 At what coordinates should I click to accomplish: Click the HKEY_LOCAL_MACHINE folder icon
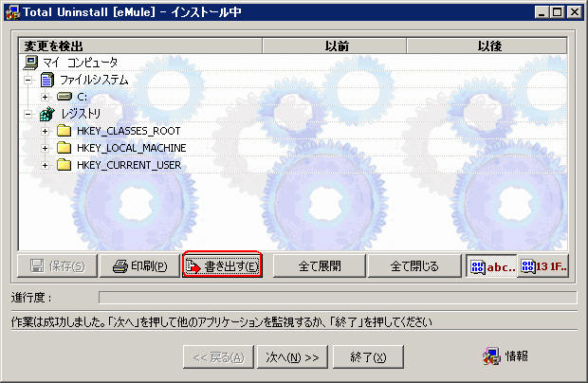coord(64,148)
